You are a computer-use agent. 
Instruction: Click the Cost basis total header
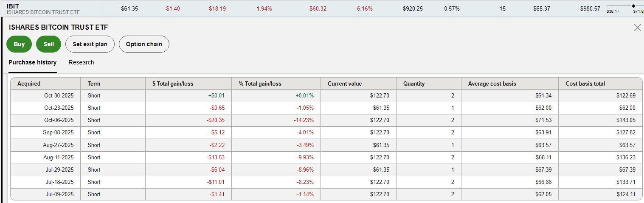click(585, 83)
